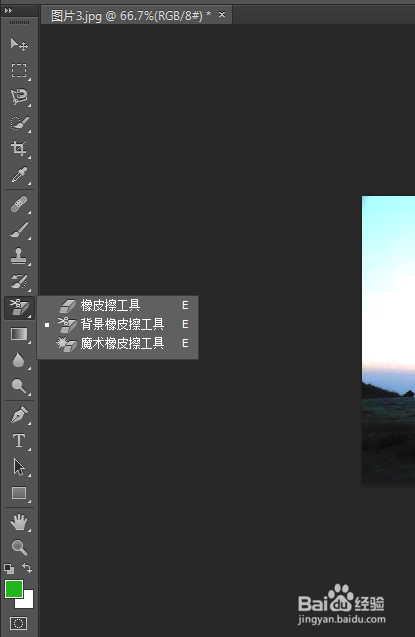
Task: Open white background color picker
Action: click(28, 602)
